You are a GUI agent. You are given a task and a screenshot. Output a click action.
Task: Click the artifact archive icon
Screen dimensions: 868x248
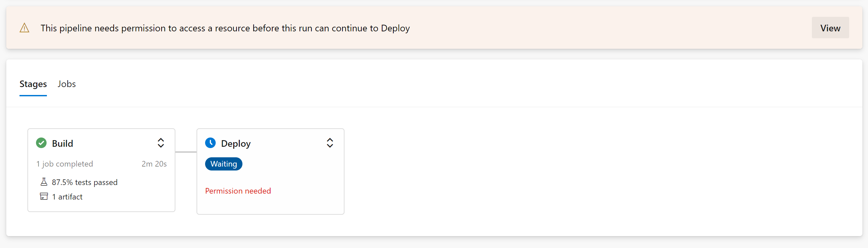point(44,197)
